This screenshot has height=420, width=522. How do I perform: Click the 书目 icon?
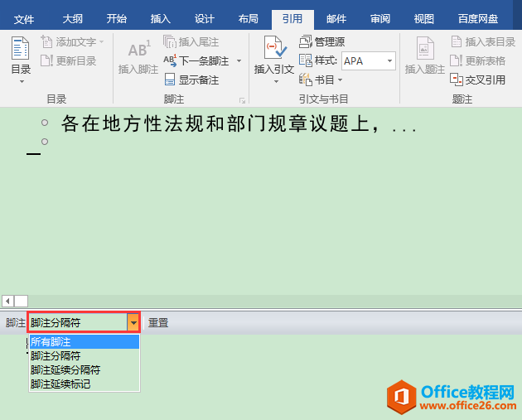pos(305,80)
